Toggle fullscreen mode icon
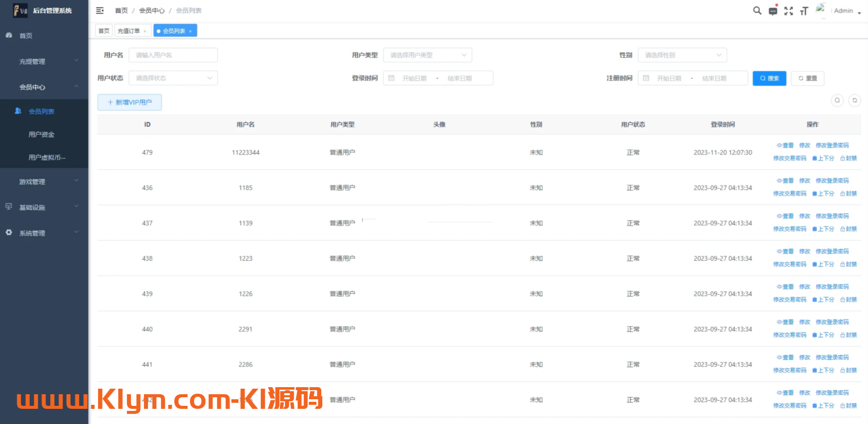Image resolution: width=868 pixels, height=424 pixels. [x=789, y=11]
